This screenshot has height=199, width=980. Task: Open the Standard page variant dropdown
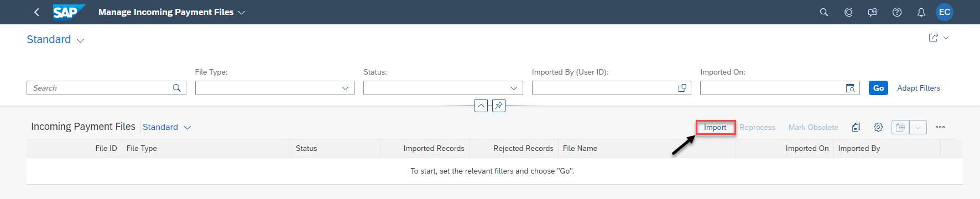[x=55, y=39]
